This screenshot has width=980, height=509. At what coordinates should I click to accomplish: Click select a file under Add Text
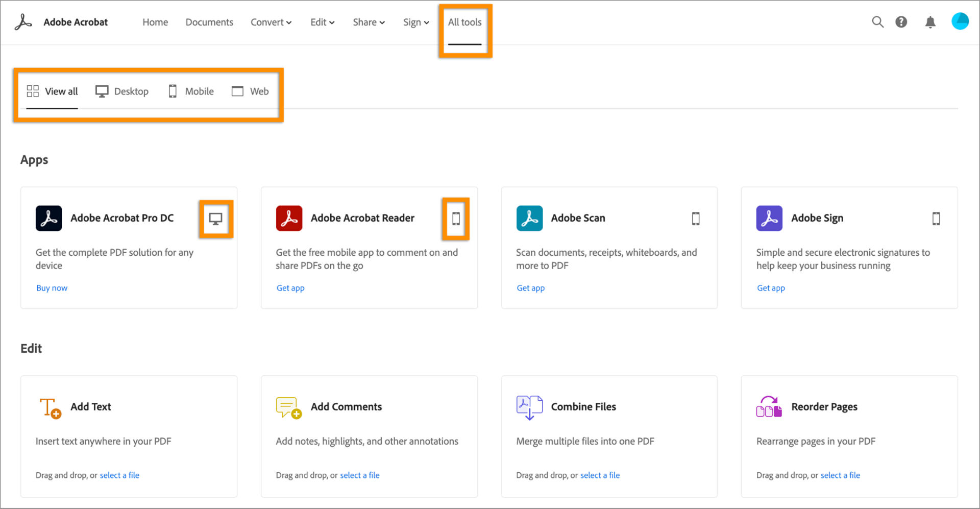tap(119, 475)
